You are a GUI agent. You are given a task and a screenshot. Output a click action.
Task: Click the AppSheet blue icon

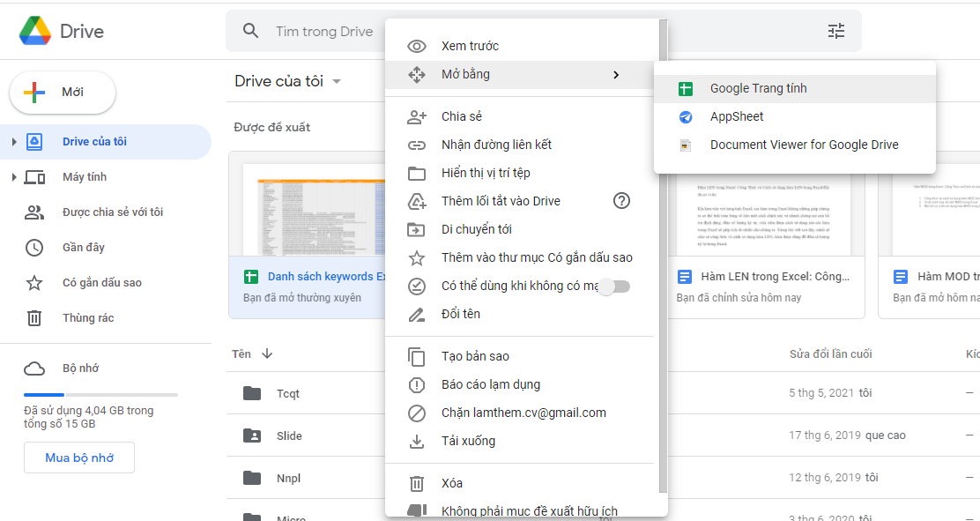point(686,117)
